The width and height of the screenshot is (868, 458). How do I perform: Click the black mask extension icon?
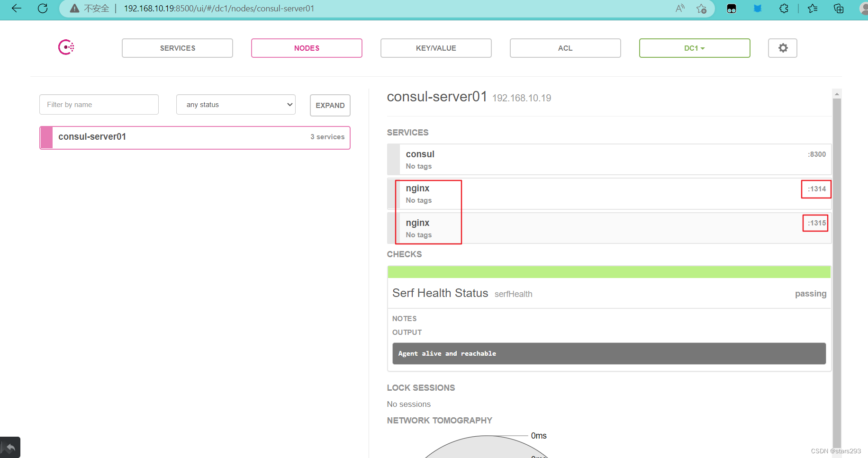click(732, 9)
